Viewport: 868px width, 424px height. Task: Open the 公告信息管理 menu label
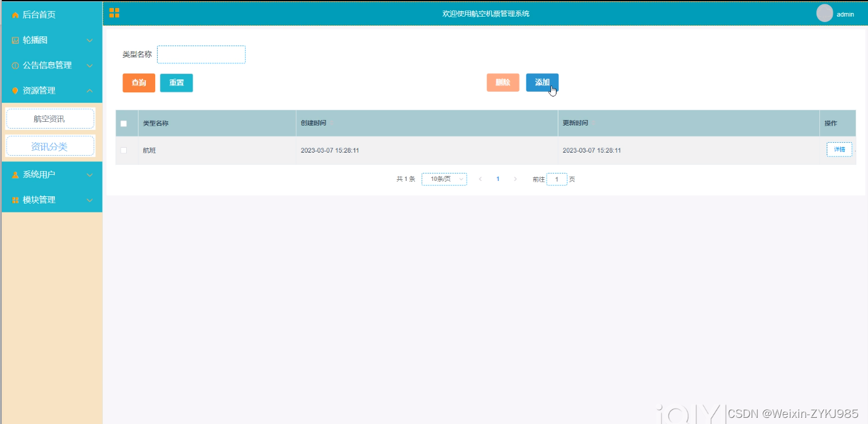click(47, 65)
